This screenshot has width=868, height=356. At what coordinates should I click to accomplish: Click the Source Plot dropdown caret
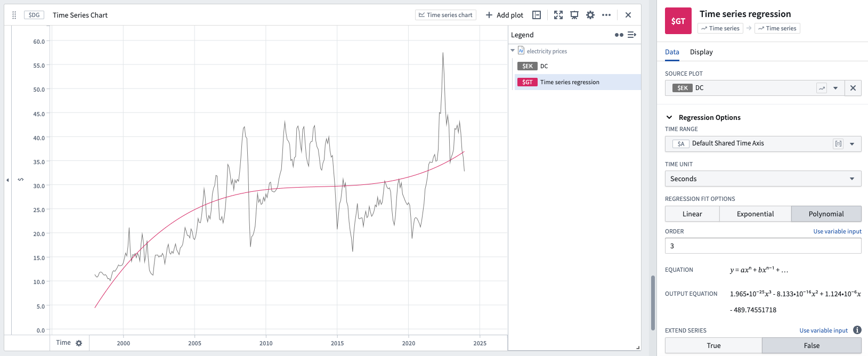coord(835,88)
